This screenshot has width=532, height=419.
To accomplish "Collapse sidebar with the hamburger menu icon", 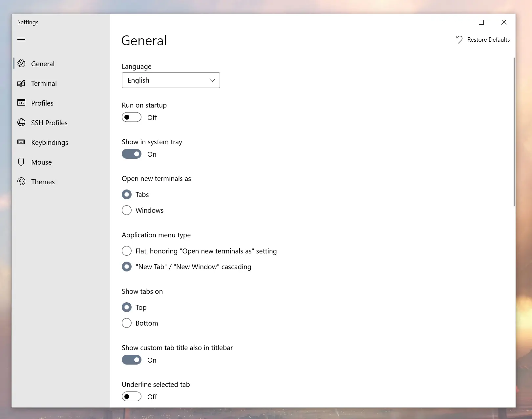I will point(21,39).
